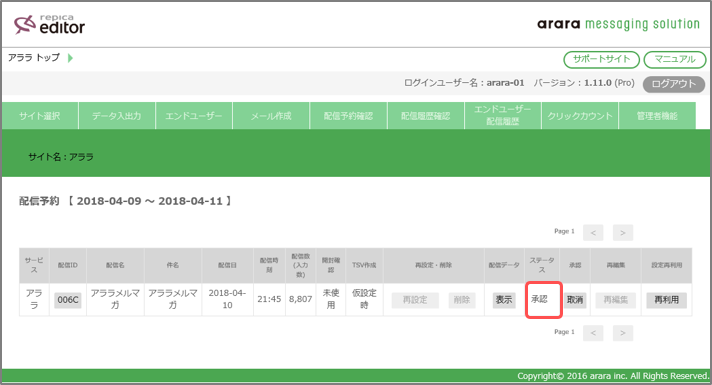Viewport: 712px width, 385px height.
Task: Click the 配信予約 date range heading
Action: click(x=125, y=201)
